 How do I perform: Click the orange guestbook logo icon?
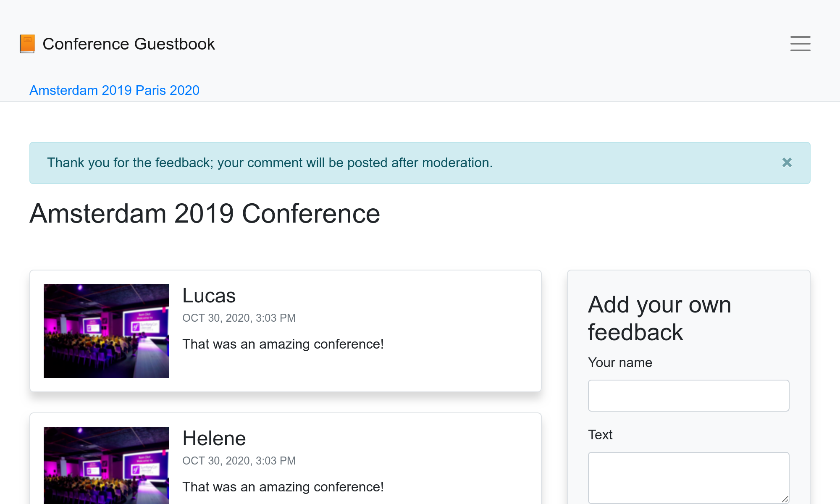coord(27,44)
